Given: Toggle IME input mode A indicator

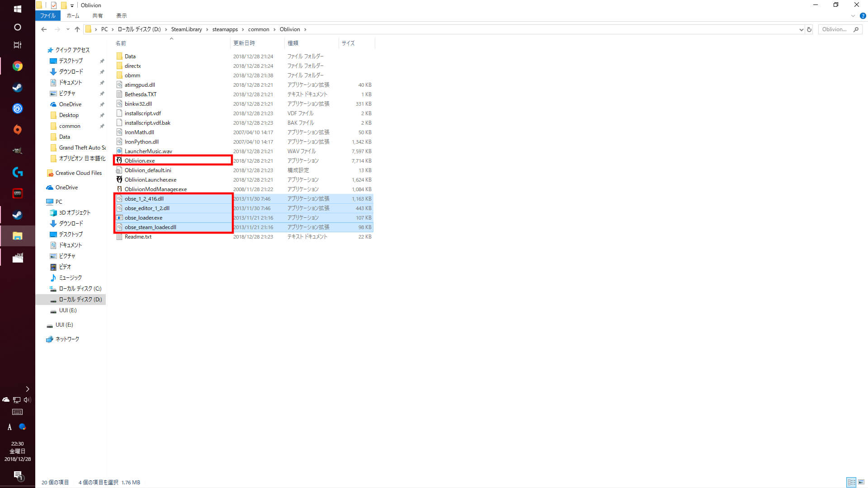Looking at the screenshot, I should (x=9, y=427).
